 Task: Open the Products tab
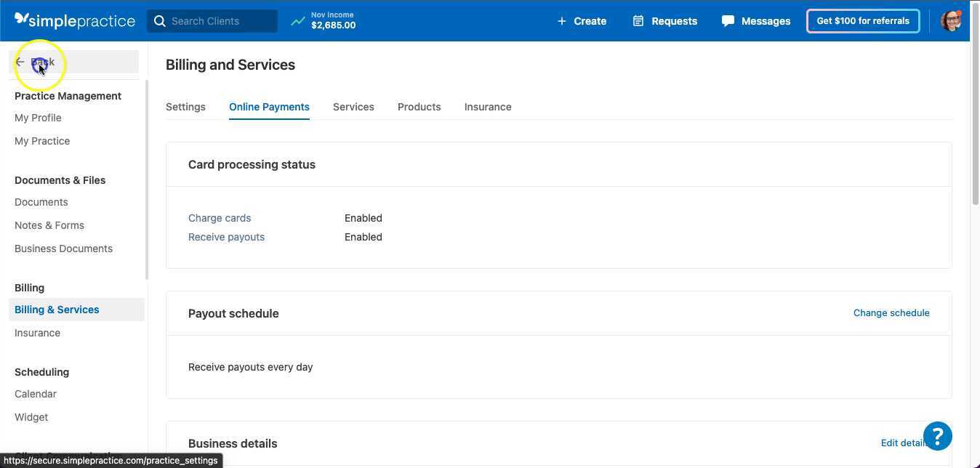click(x=419, y=107)
